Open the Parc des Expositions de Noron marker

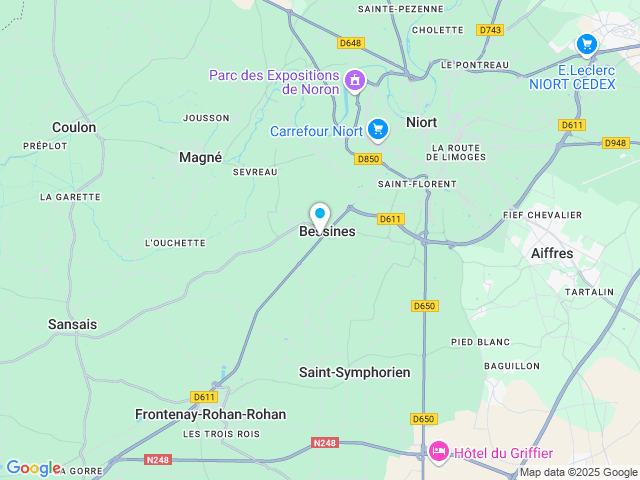[355, 80]
